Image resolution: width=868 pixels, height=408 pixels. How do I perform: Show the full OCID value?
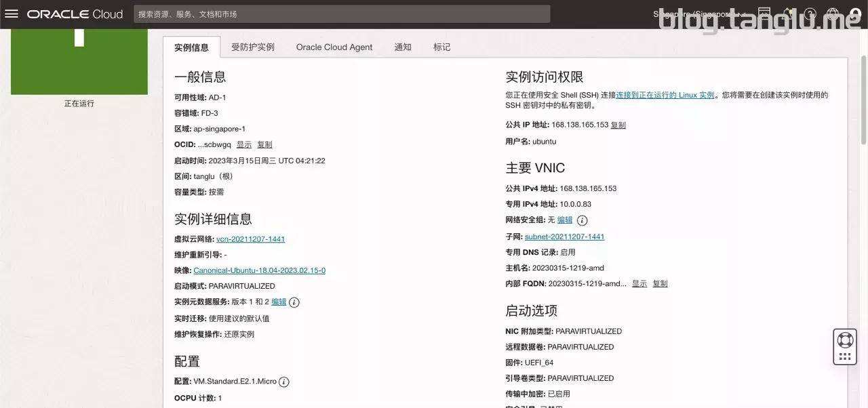pyautogui.click(x=244, y=145)
